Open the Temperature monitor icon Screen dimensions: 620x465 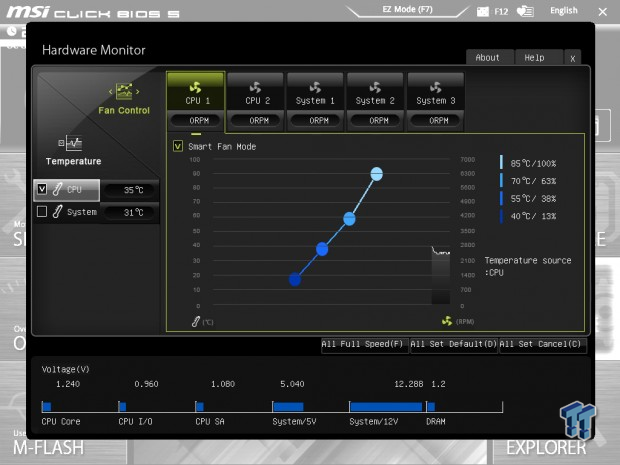pos(70,143)
